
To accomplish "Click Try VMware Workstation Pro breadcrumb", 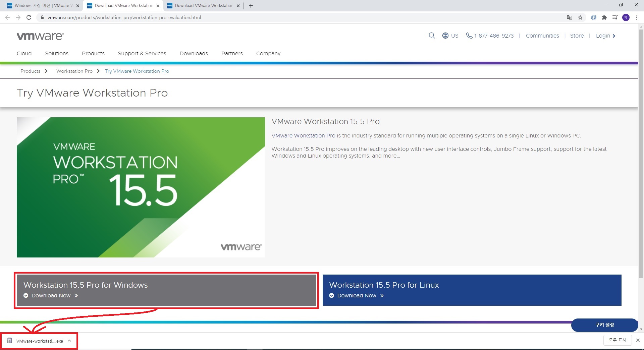I will [137, 71].
